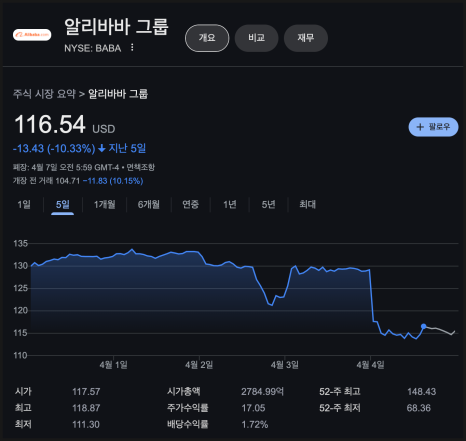Select the 5년 time range
Screen dimensions: 466x441
tap(268, 204)
